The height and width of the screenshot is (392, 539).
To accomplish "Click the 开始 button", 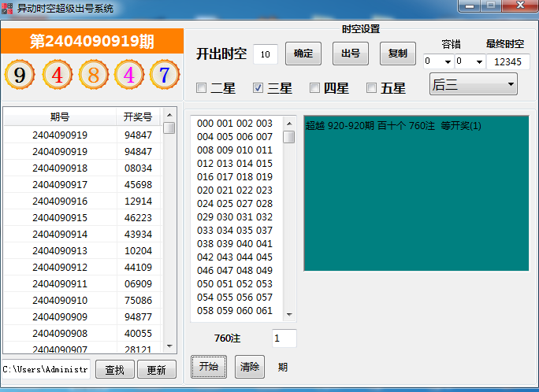I will coord(209,367).
